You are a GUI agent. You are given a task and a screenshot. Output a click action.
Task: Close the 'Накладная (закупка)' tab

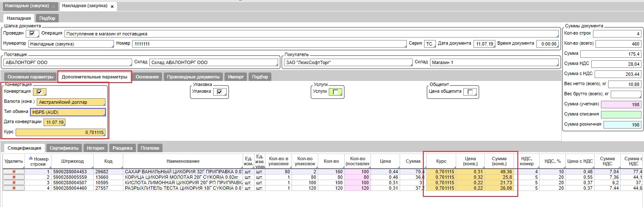[x=112, y=7]
